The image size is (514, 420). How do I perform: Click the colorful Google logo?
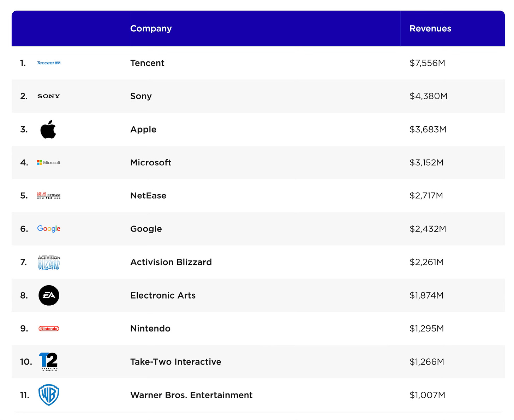pyautogui.click(x=49, y=229)
